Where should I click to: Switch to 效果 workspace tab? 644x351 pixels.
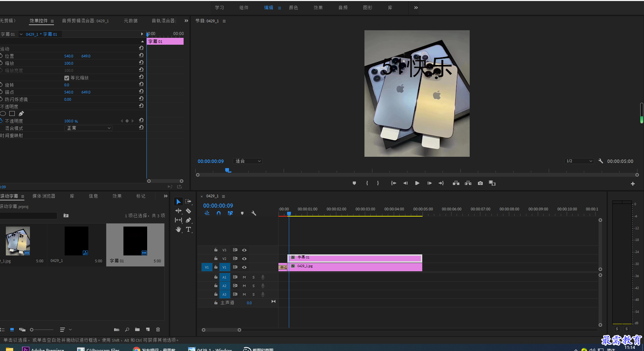pos(318,8)
